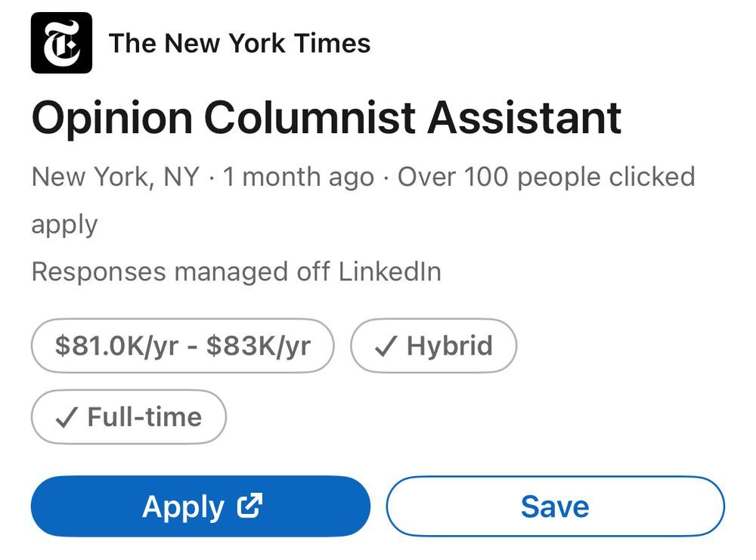Image resolution: width=756 pixels, height=560 pixels.
Task: Save this job with the Save button
Action: point(555,506)
